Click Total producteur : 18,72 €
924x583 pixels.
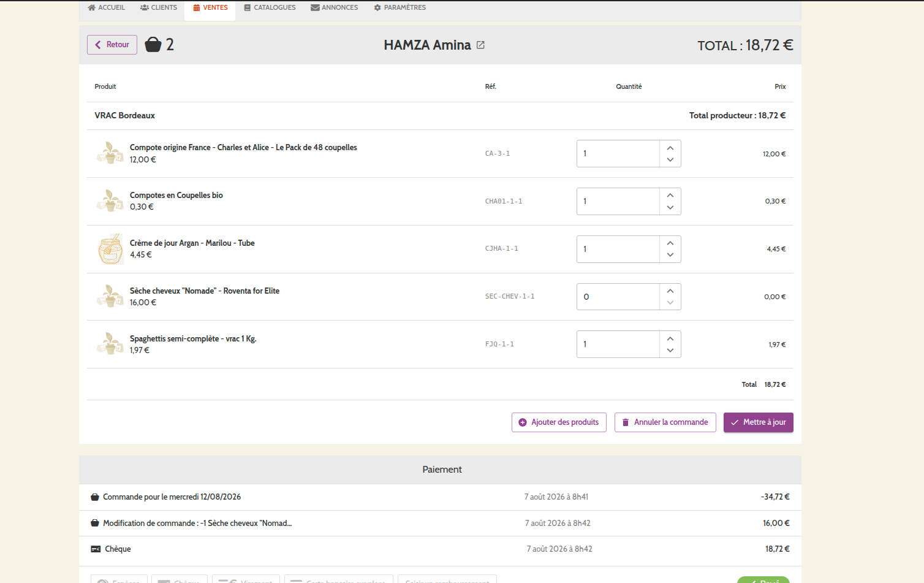click(x=737, y=115)
